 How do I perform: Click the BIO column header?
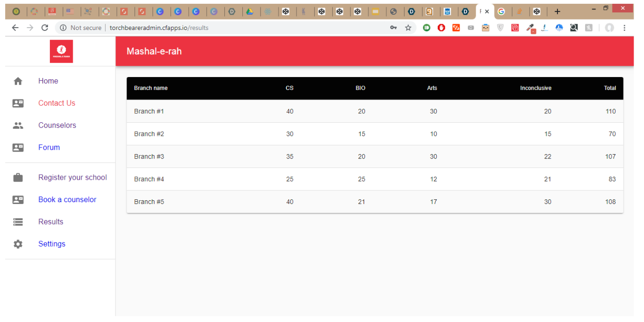pyautogui.click(x=360, y=88)
